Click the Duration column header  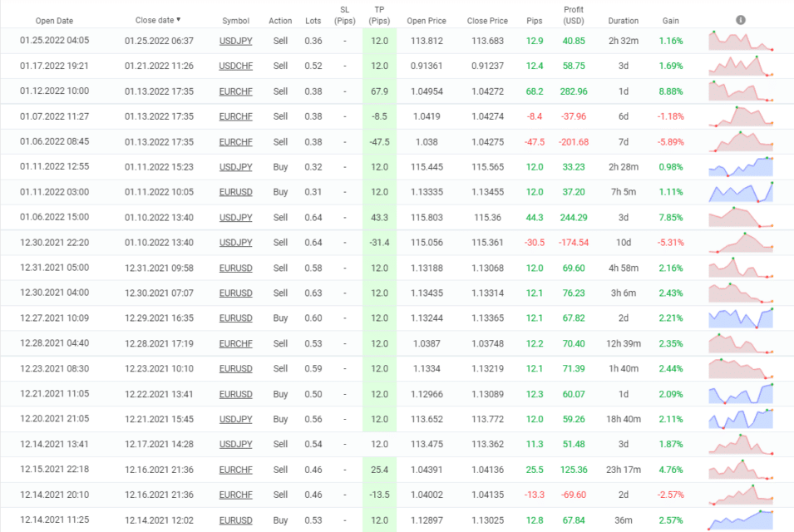(623, 21)
